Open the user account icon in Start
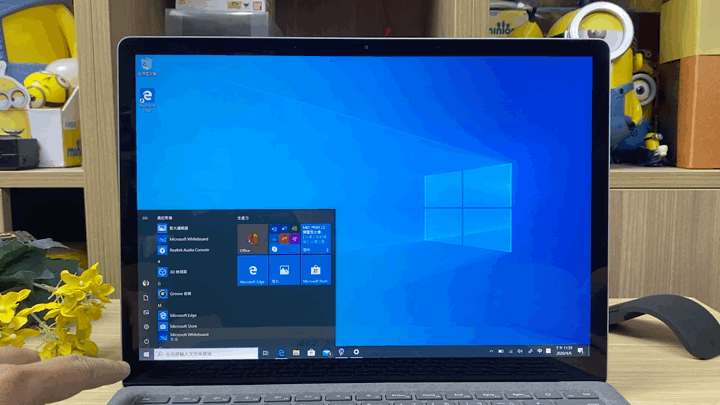Screen dimensions: 720x405 point(146,283)
